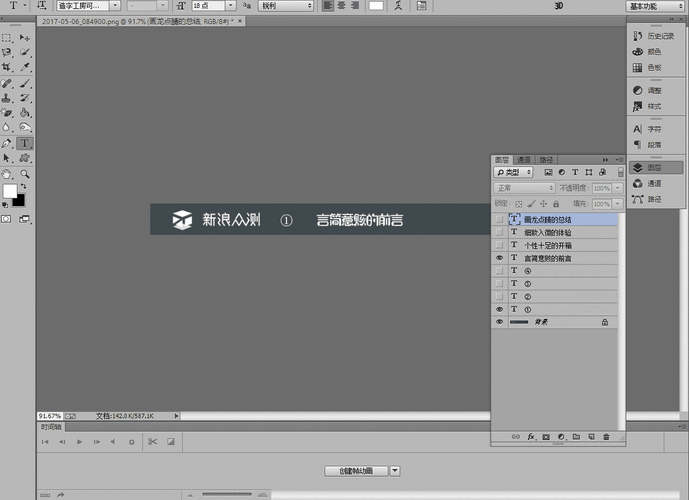
Task: Switch to 通道 tab in Layers panel group
Action: (x=523, y=160)
